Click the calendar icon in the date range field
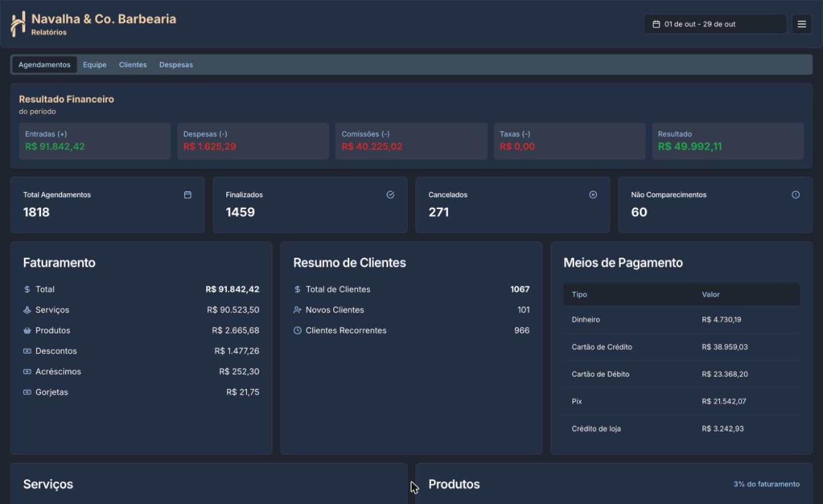Image resolution: width=823 pixels, height=504 pixels. tap(656, 24)
